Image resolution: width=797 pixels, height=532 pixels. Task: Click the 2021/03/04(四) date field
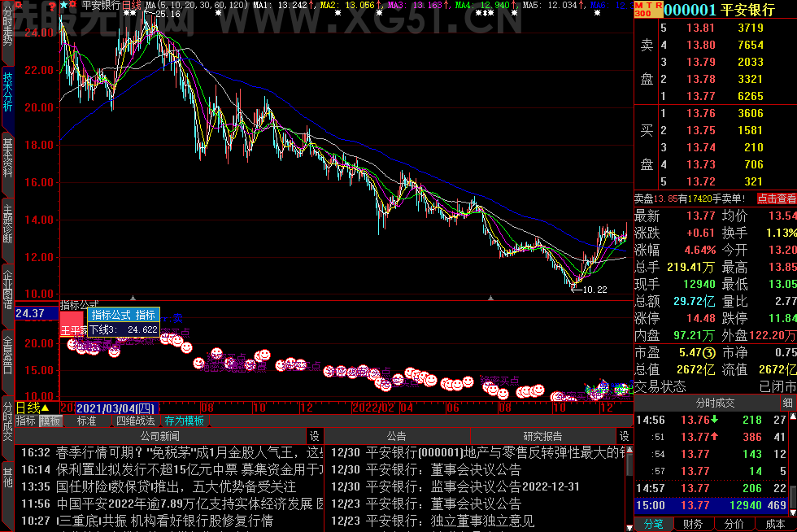pyautogui.click(x=117, y=408)
